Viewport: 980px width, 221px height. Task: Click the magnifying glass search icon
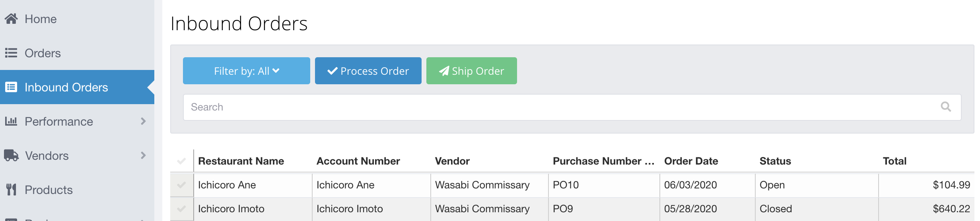click(946, 107)
